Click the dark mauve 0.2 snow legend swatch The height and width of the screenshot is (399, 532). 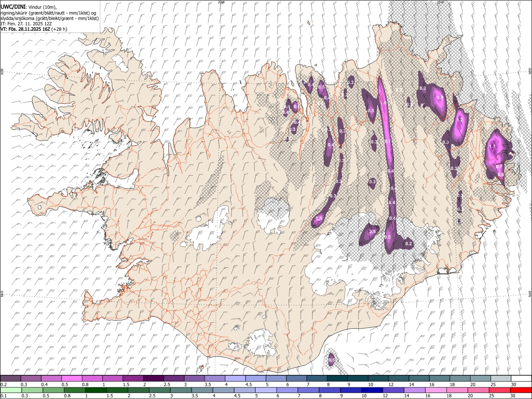(10, 378)
